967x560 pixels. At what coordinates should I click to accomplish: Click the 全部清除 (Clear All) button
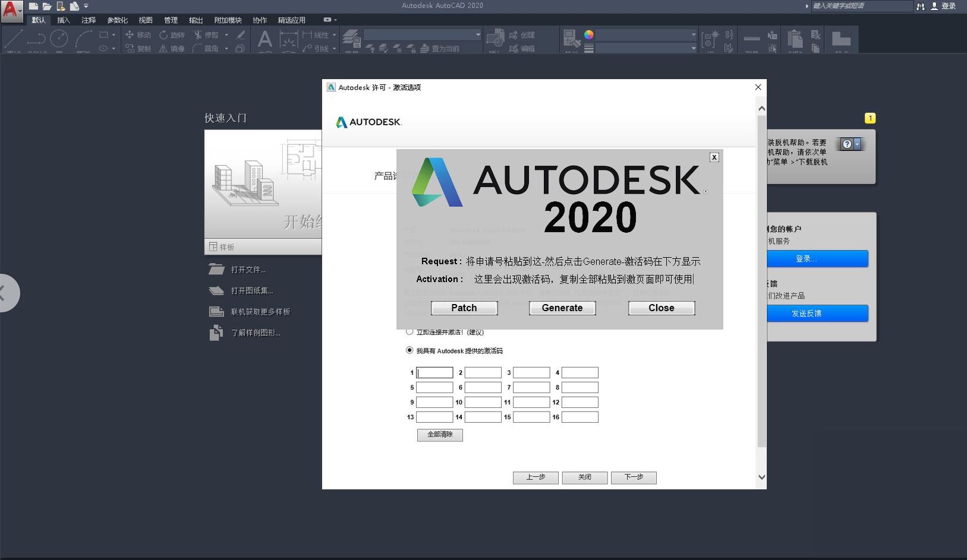point(440,435)
